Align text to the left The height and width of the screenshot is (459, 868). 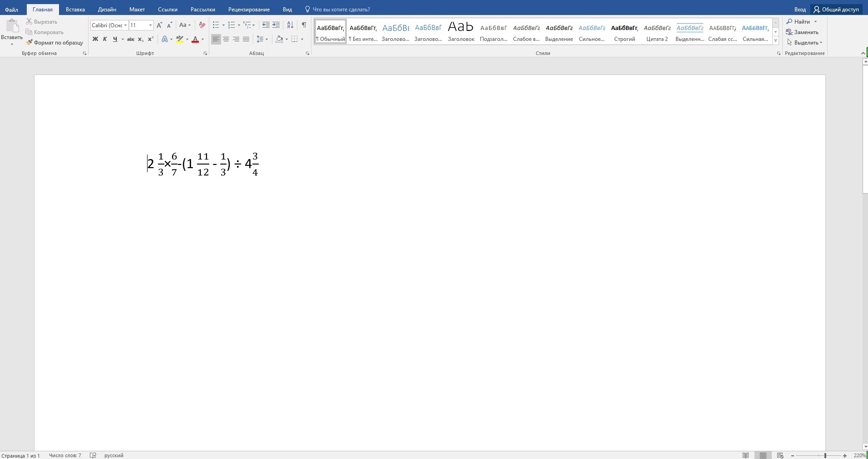point(216,39)
